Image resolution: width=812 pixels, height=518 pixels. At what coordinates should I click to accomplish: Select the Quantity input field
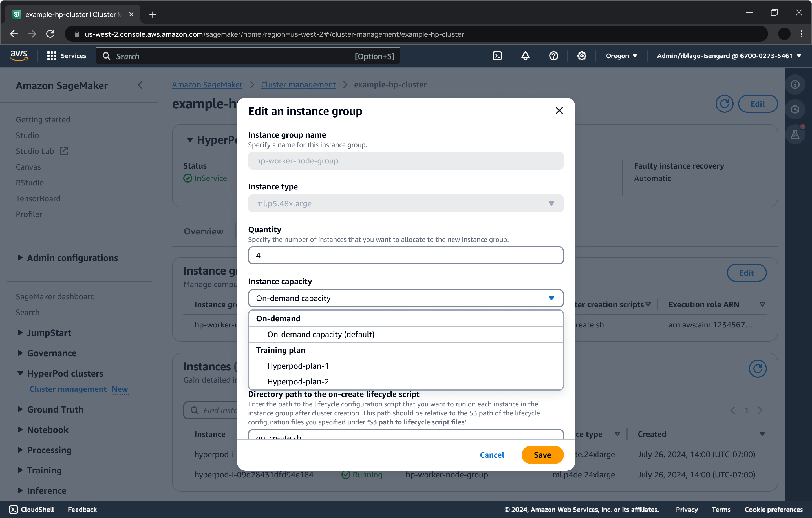click(405, 255)
